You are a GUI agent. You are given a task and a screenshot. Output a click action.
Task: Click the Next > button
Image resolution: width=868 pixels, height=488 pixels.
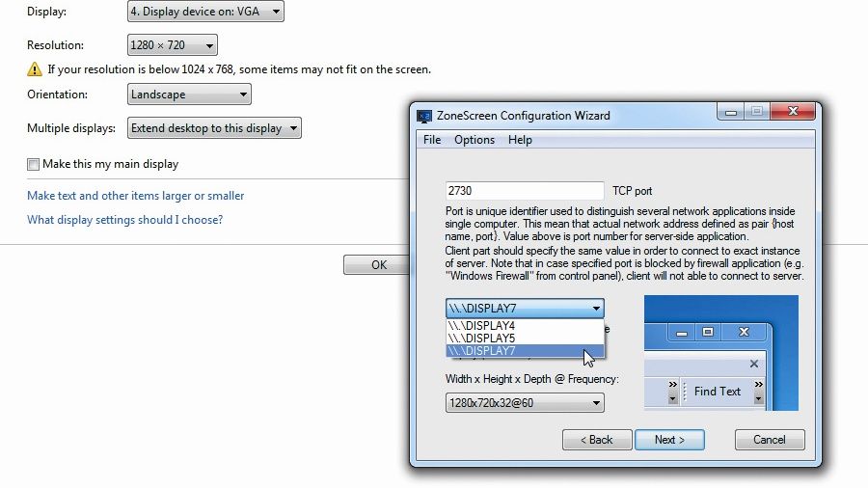[x=669, y=440]
